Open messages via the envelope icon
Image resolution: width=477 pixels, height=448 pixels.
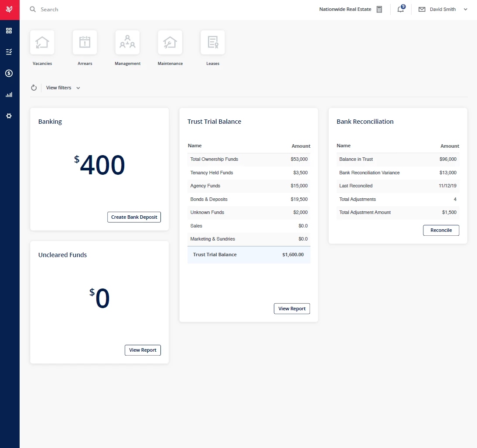pos(421,9)
